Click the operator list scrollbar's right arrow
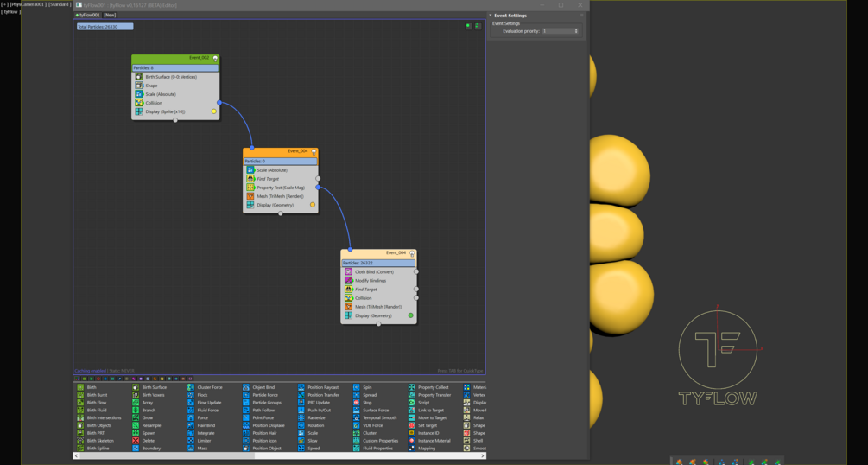The width and height of the screenshot is (868, 465). [x=484, y=455]
